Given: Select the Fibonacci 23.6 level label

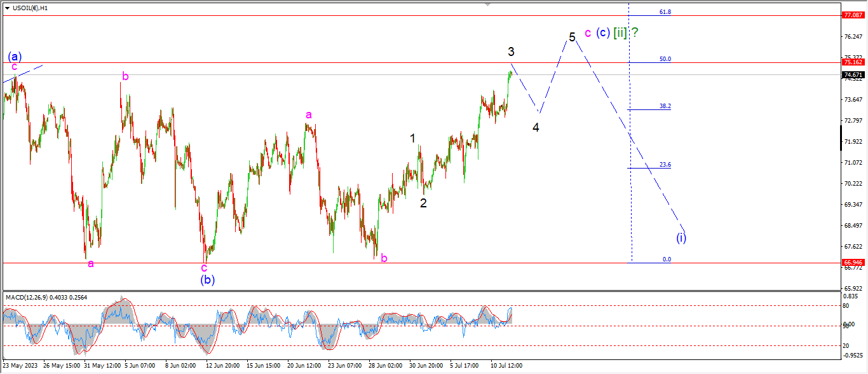Looking at the screenshot, I should tap(665, 165).
